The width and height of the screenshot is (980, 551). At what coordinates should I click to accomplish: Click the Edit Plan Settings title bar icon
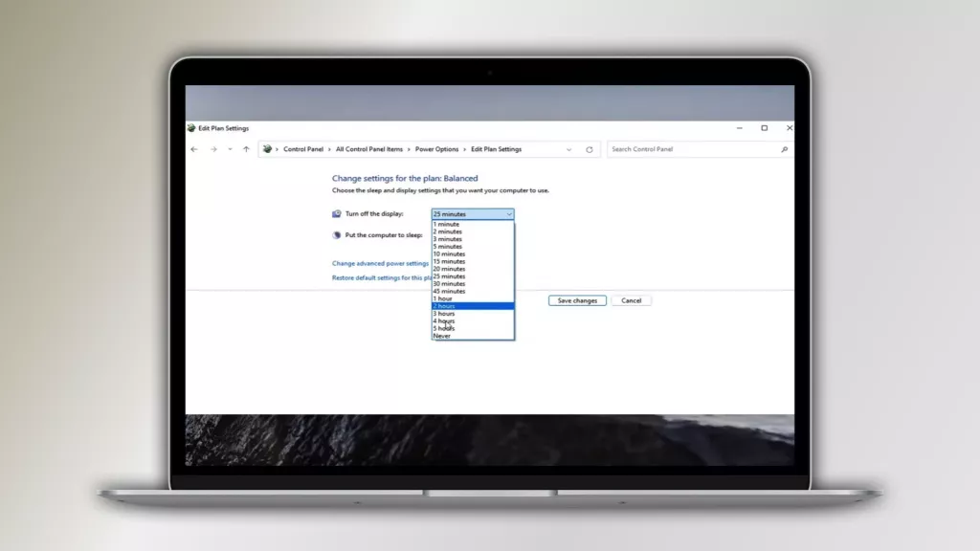pos(191,128)
